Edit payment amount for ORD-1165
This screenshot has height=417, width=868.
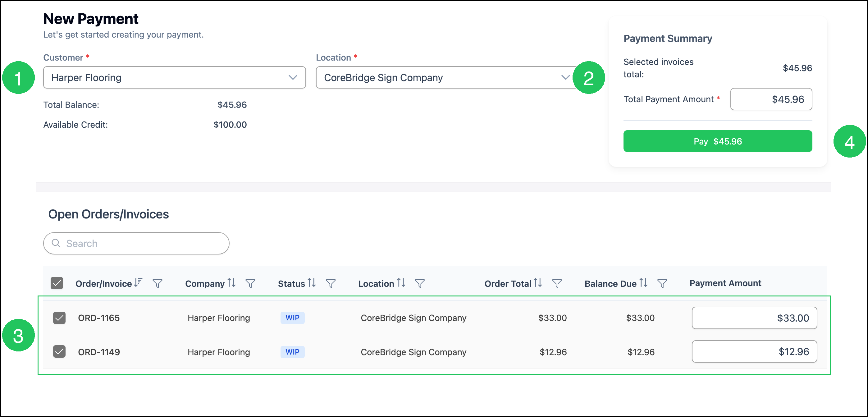pyautogui.click(x=754, y=318)
